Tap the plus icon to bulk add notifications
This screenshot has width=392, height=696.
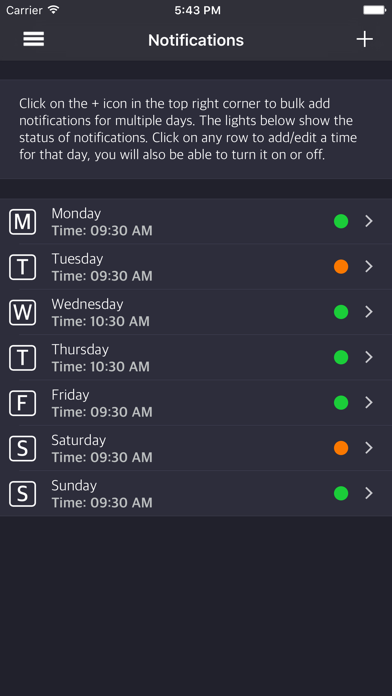(x=364, y=40)
